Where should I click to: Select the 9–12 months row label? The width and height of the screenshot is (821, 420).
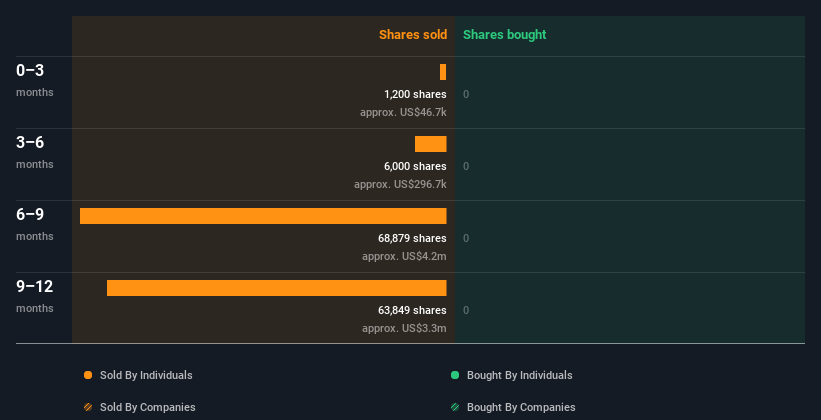(35, 296)
